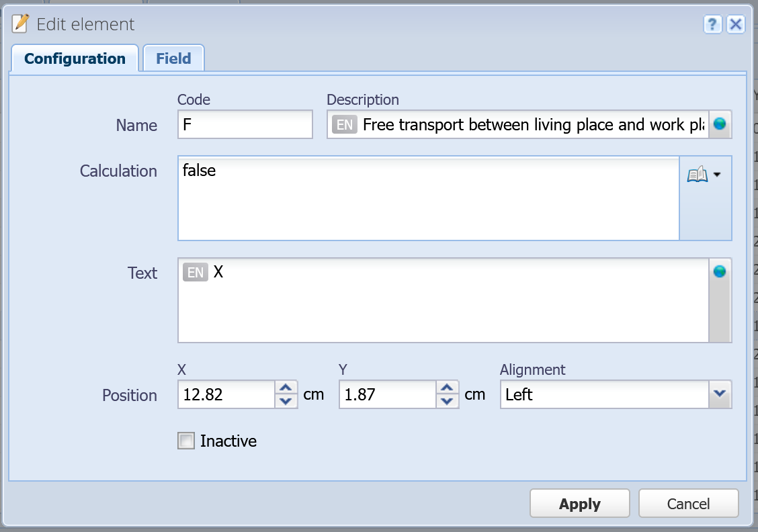Click the Cancel button

click(x=688, y=504)
